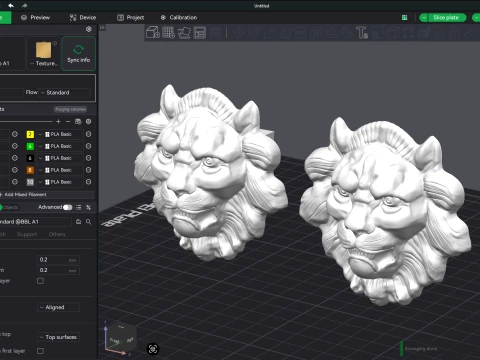Click the camera focus icon in viewport
Screen dimensions: 480x360
click(153, 349)
